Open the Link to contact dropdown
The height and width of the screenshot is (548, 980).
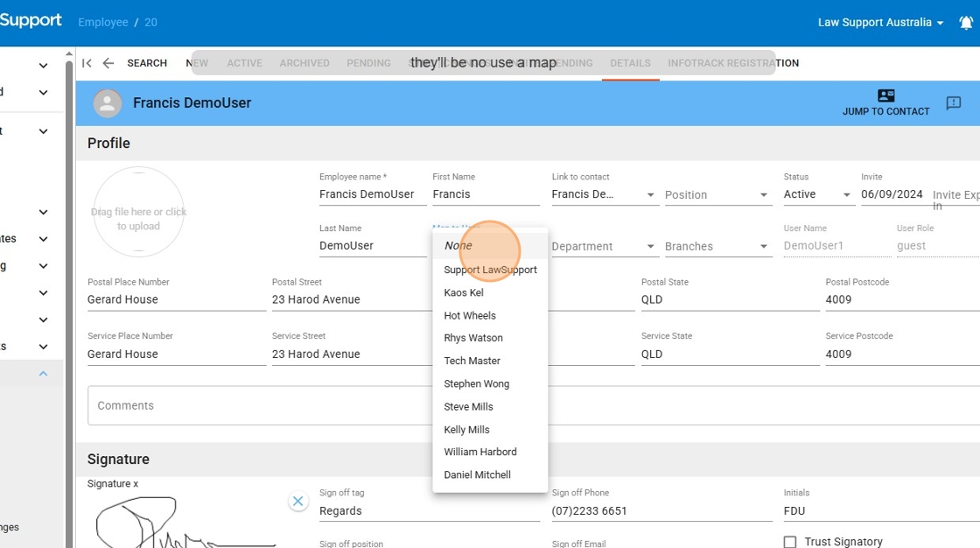(x=603, y=194)
